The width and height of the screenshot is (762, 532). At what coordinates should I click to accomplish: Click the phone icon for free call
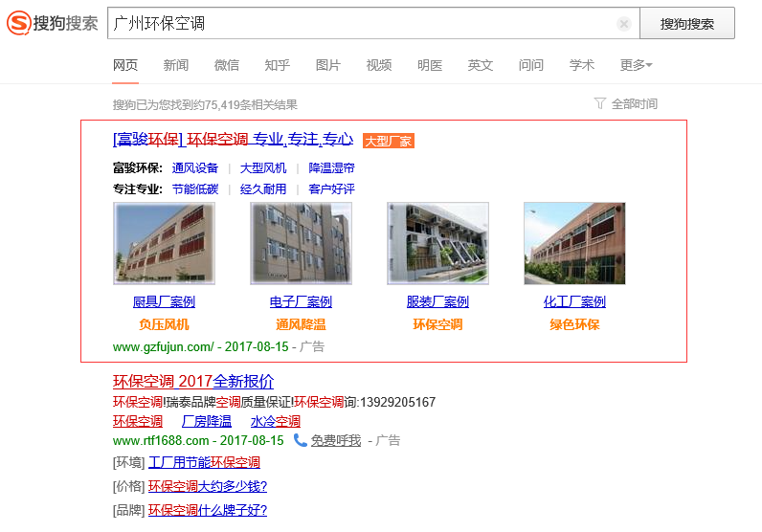point(301,440)
